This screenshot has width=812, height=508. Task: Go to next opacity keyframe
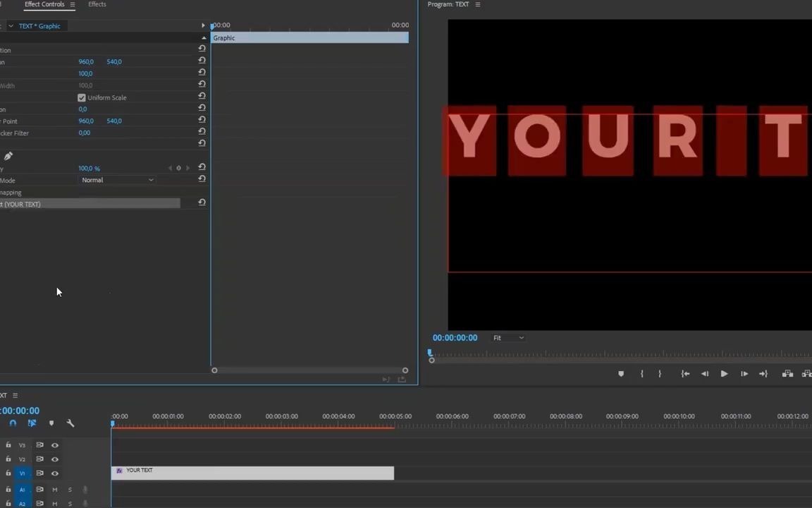[187, 168]
